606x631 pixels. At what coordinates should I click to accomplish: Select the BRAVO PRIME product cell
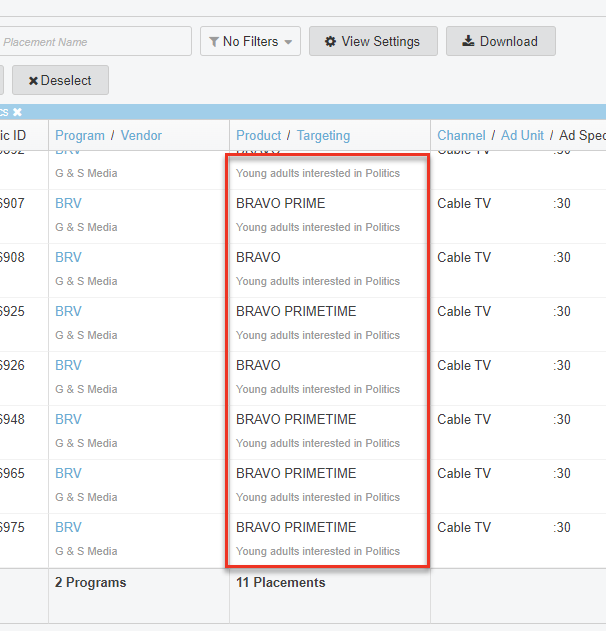pyautogui.click(x=280, y=204)
